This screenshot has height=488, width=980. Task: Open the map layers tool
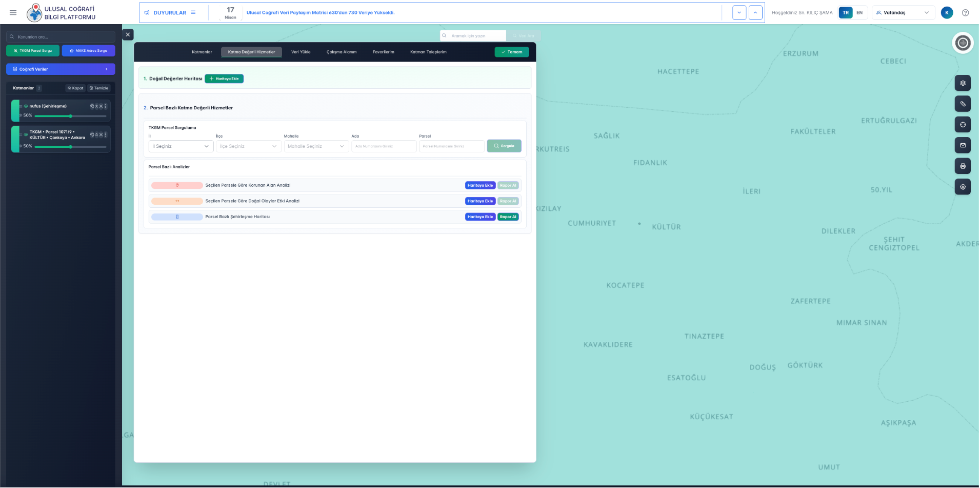coord(963,83)
